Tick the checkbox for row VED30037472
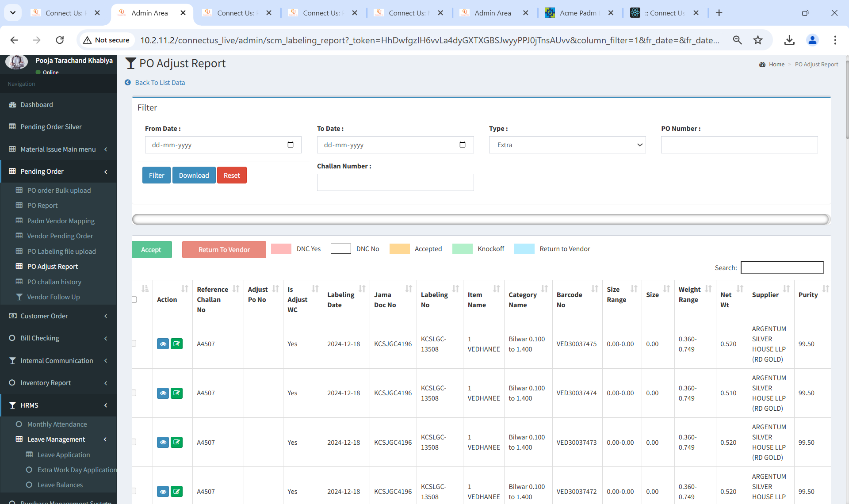This screenshot has width=849, height=504. [x=134, y=491]
